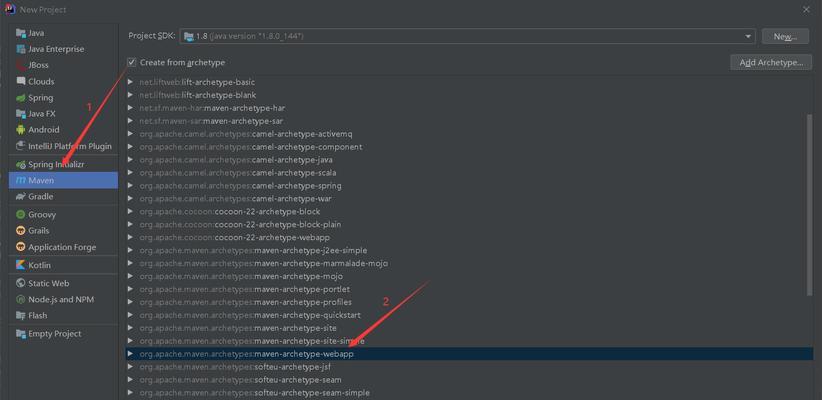Click the Maven 'm' icon
Viewport: 822px width, 400px height.
point(21,180)
